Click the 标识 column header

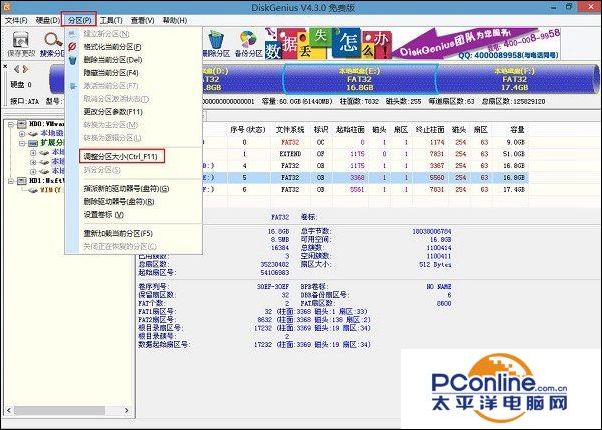pos(321,130)
